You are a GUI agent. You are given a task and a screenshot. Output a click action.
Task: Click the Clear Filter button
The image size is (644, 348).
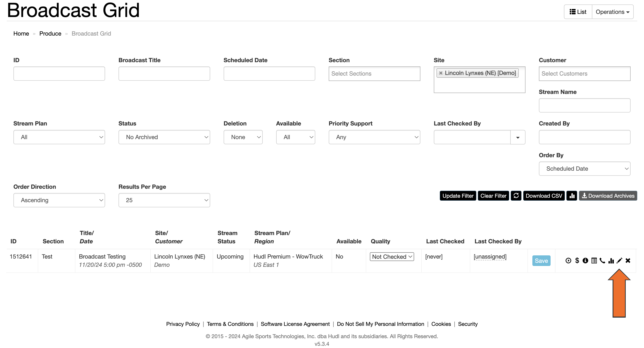pyautogui.click(x=493, y=196)
